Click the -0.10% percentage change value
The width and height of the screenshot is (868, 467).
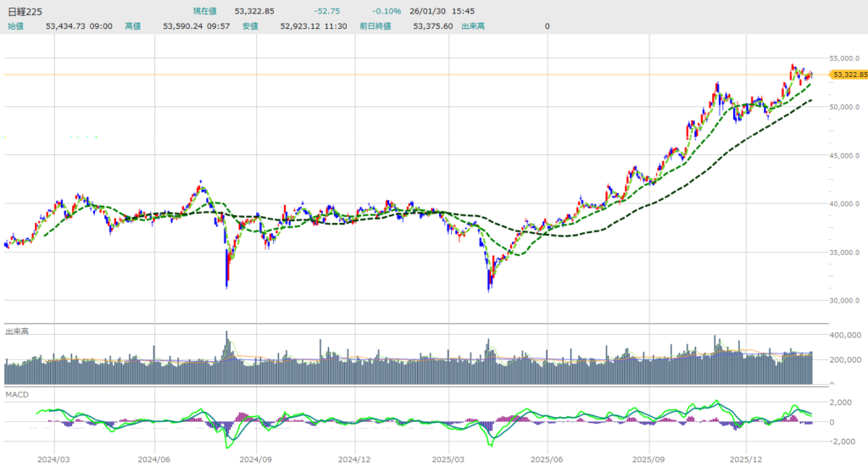point(386,11)
